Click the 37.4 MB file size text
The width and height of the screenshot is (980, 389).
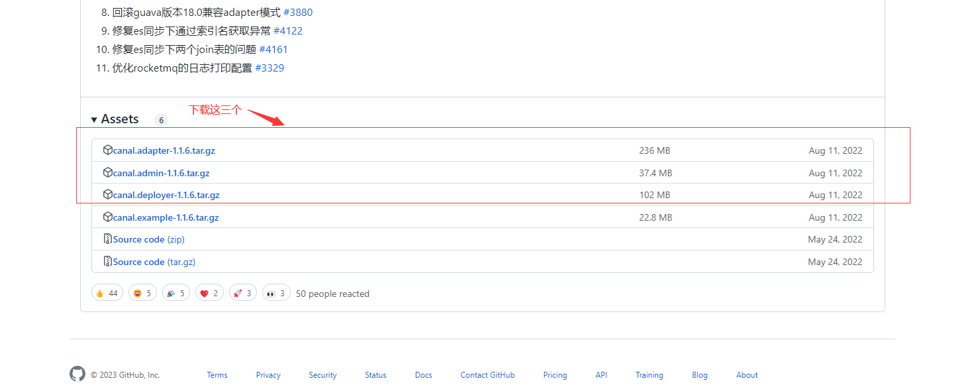click(656, 173)
